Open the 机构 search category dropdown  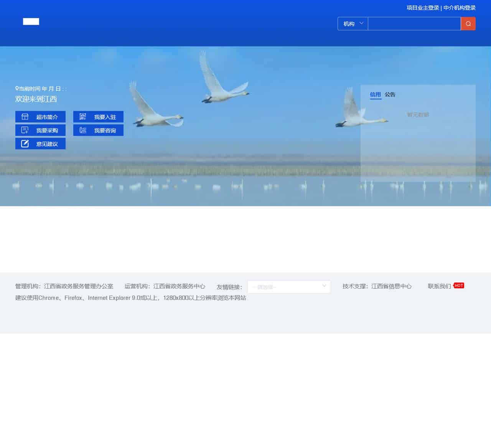pos(352,23)
